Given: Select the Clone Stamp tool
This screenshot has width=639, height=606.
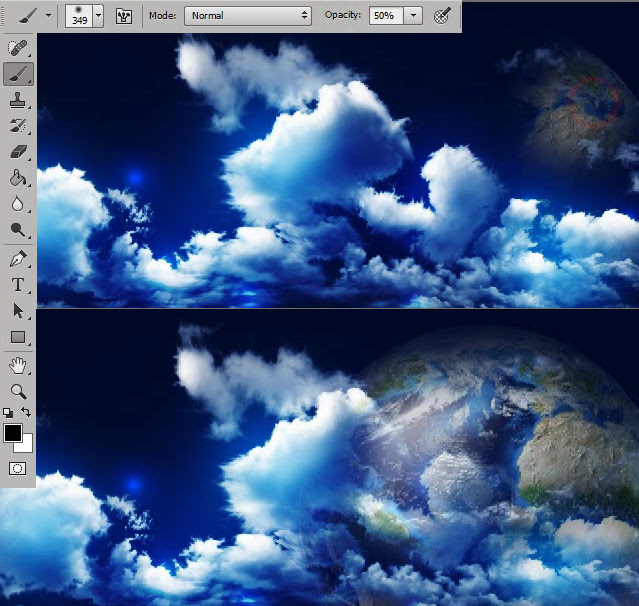Looking at the screenshot, I should point(18,100).
